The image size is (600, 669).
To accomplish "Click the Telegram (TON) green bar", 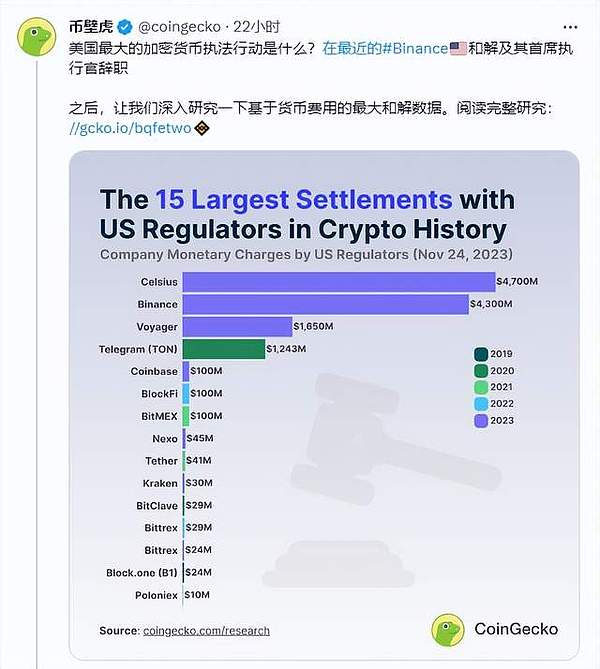I will pos(224,348).
